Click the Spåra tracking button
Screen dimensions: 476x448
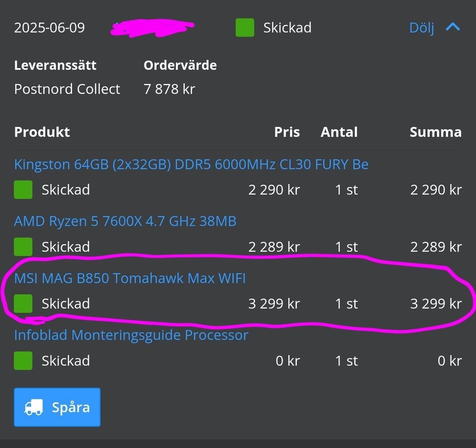[57, 407]
